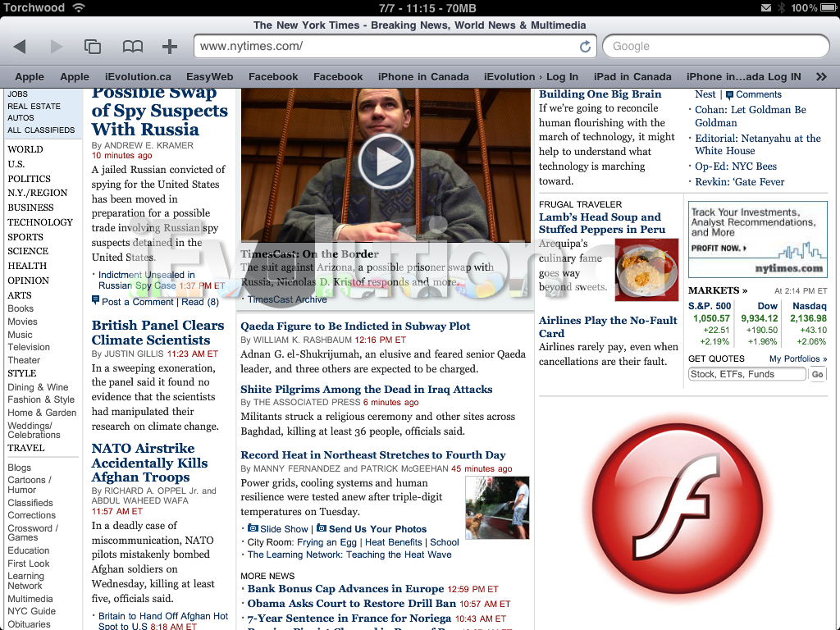Tap the Peru food dish thumbnail

coord(646,269)
